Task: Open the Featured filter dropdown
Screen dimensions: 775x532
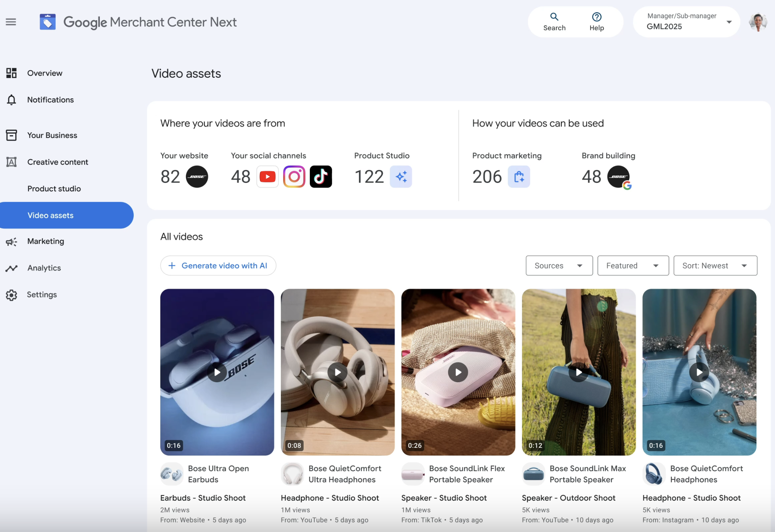Action: pyautogui.click(x=633, y=266)
